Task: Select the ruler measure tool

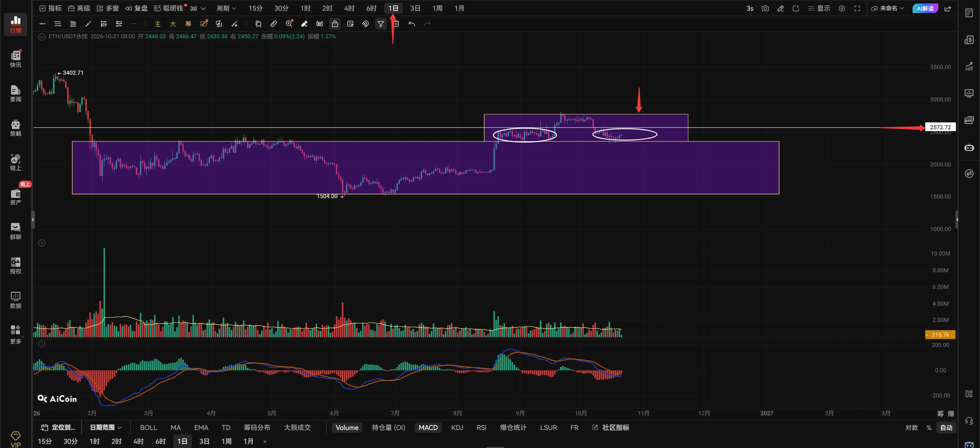Action: pyautogui.click(x=273, y=24)
